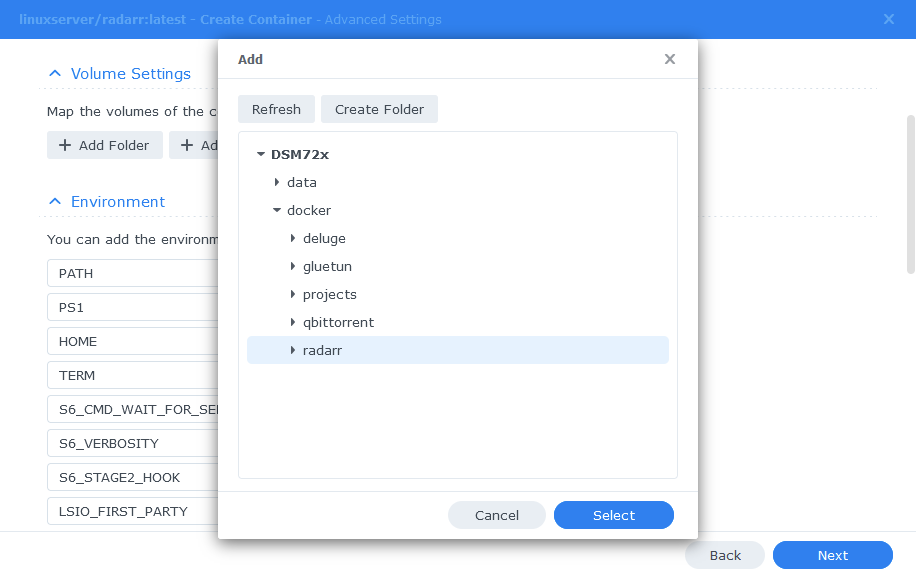Close the Add folder dialog
The height and width of the screenshot is (578, 916).
tap(669, 59)
